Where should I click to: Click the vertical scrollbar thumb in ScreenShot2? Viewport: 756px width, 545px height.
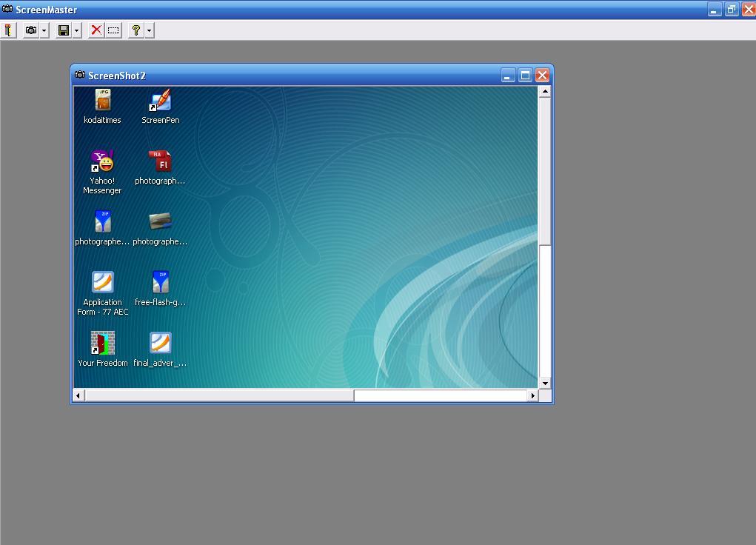tap(545, 171)
